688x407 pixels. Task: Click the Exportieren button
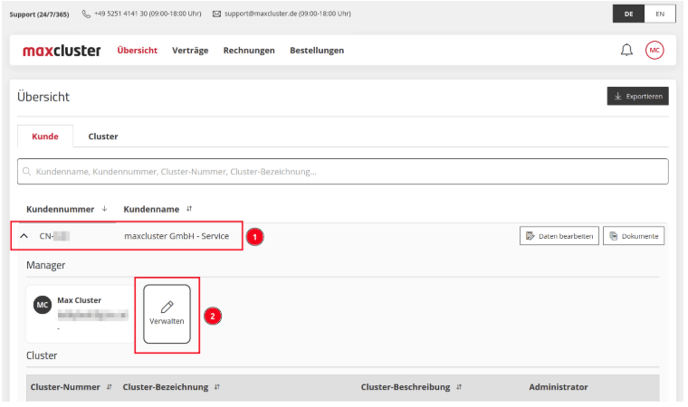(x=638, y=96)
